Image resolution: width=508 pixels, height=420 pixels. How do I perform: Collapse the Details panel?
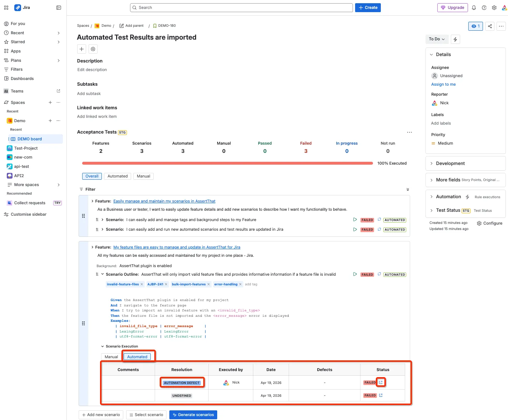(x=431, y=55)
